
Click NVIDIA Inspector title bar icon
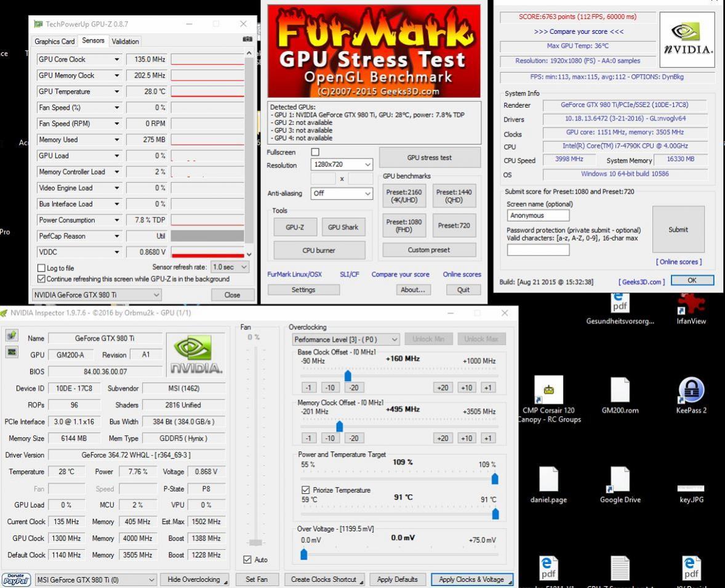click(x=4, y=313)
